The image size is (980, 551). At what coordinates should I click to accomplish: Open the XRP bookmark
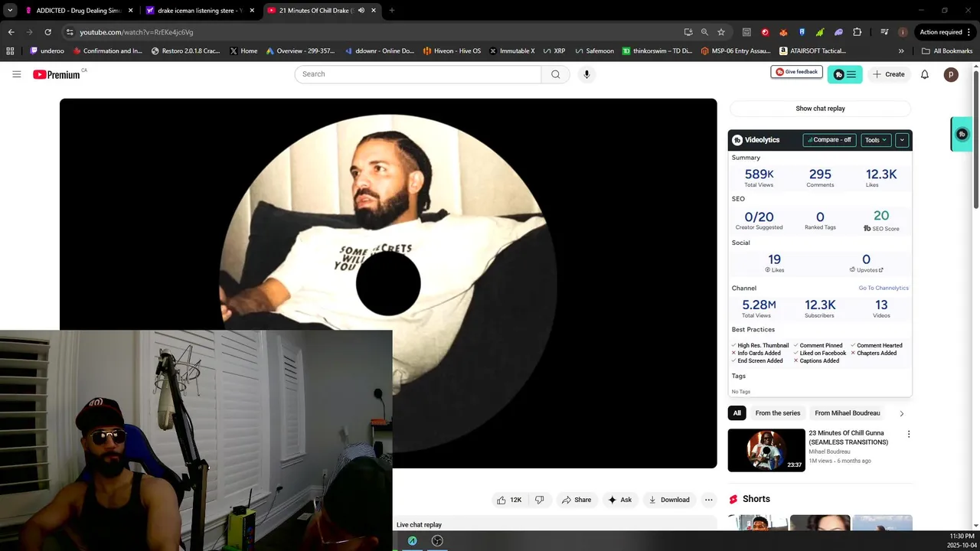tap(554, 51)
